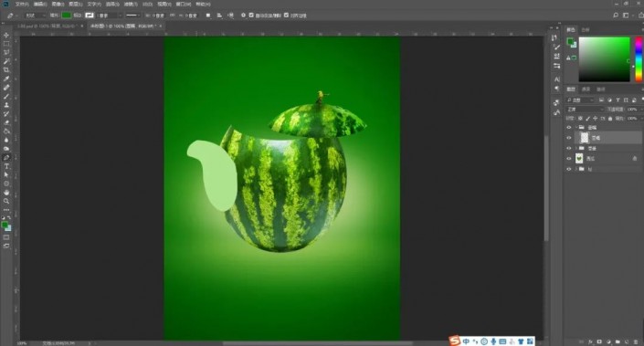Toggle the Auto Add/Delete checkbox
The width and height of the screenshot is (644, 346).
point(251,16)
